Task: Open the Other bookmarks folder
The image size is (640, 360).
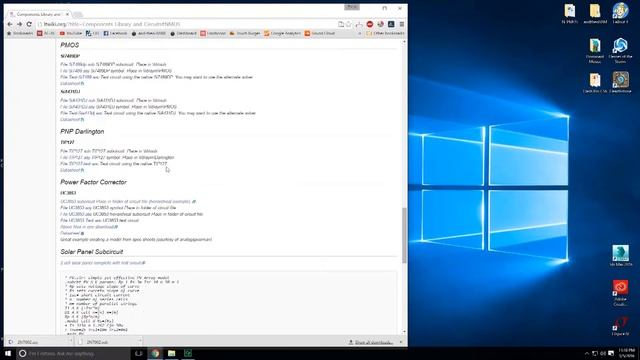Action: coord(385,33)
